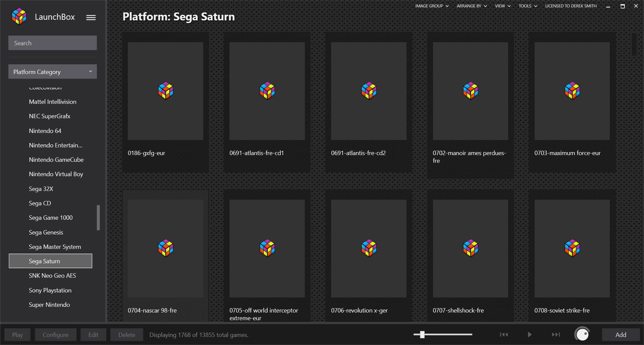This screenshot has width=644, height=345.
Task: Click the next track playback icon
Action: 556,334
